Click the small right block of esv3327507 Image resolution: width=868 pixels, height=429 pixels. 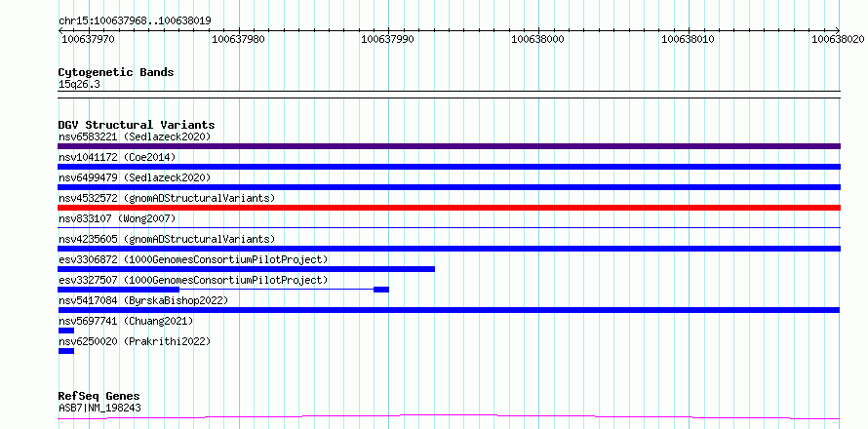[x=381, y=290]
